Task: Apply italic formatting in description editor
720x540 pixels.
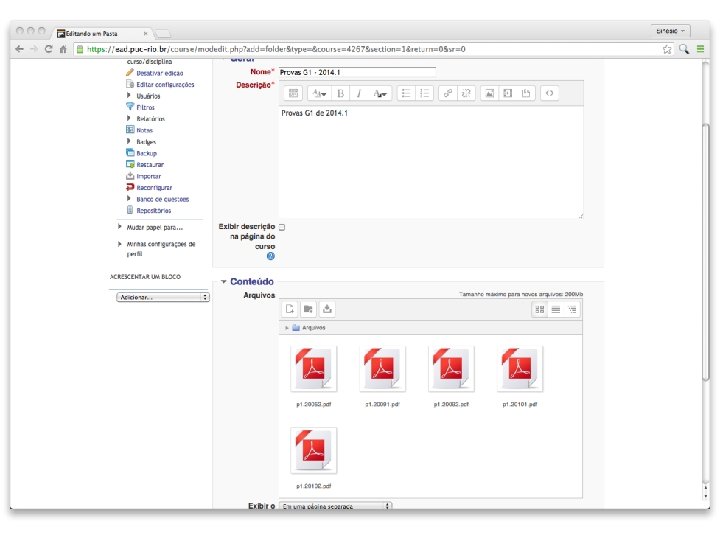Action: click(359, 93)
